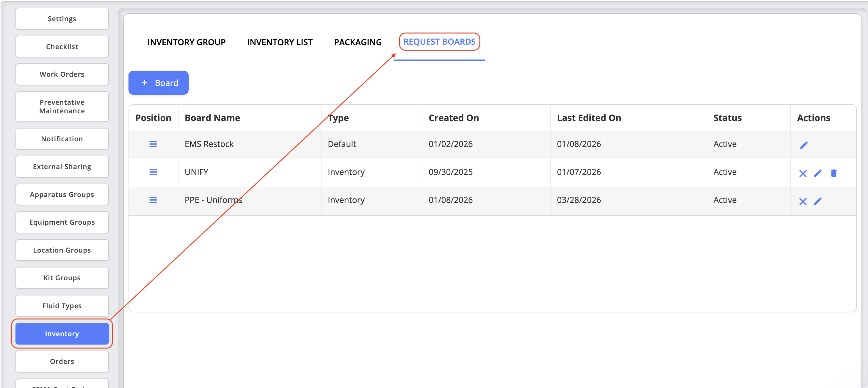Click the PPE - Uniforms board name
This screenshot has width=868, height=388.
click(213, 200)
